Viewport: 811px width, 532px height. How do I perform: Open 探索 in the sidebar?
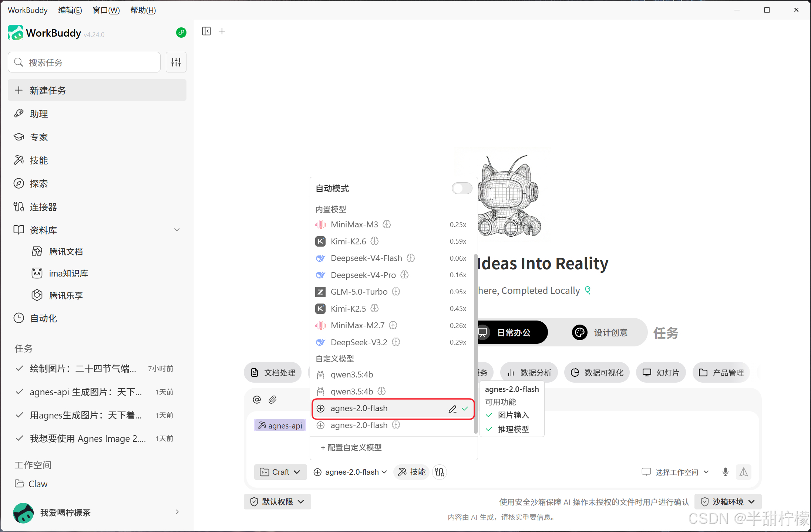[x=97, y=183]
